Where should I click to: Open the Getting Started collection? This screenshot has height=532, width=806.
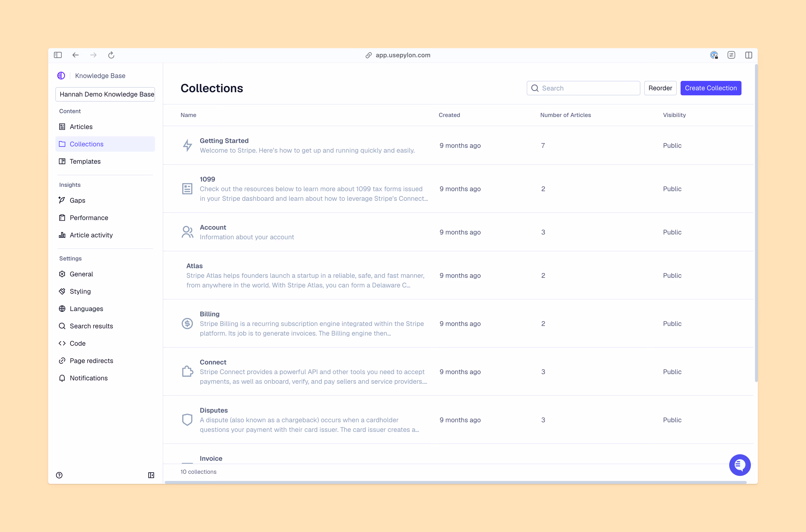[458, 145]
